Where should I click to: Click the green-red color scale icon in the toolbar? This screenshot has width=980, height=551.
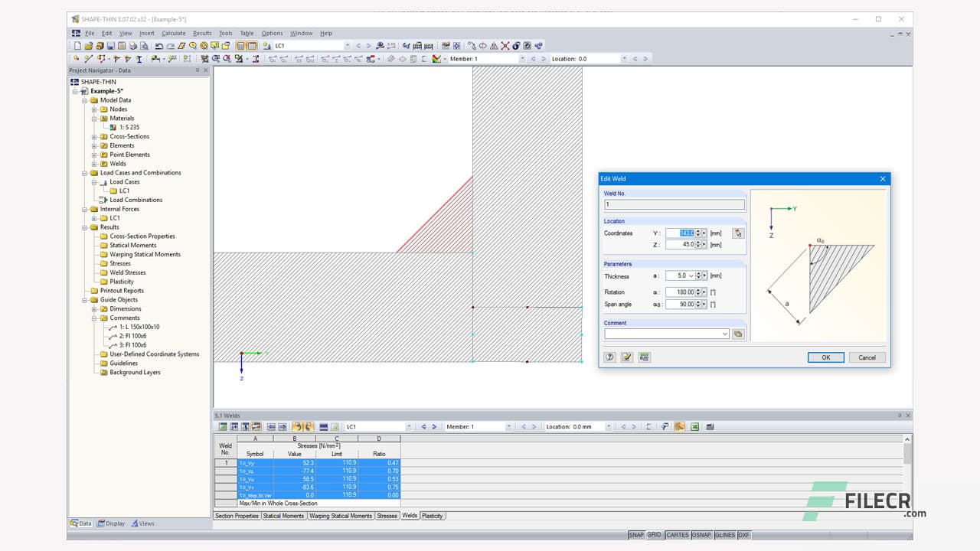(x=436, y=58)
